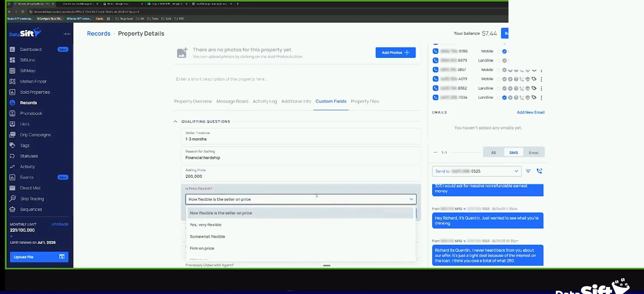The height and width of the screenshot is (294, 644).
Task: Toggle verified check for number ending 8362
Action: 504,88
